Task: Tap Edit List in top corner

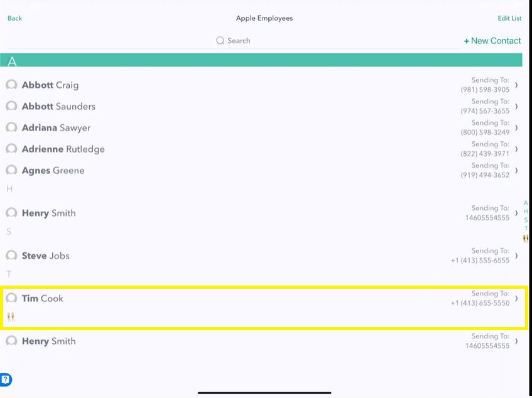Action: pyautogui.click(x=509, y=18)
